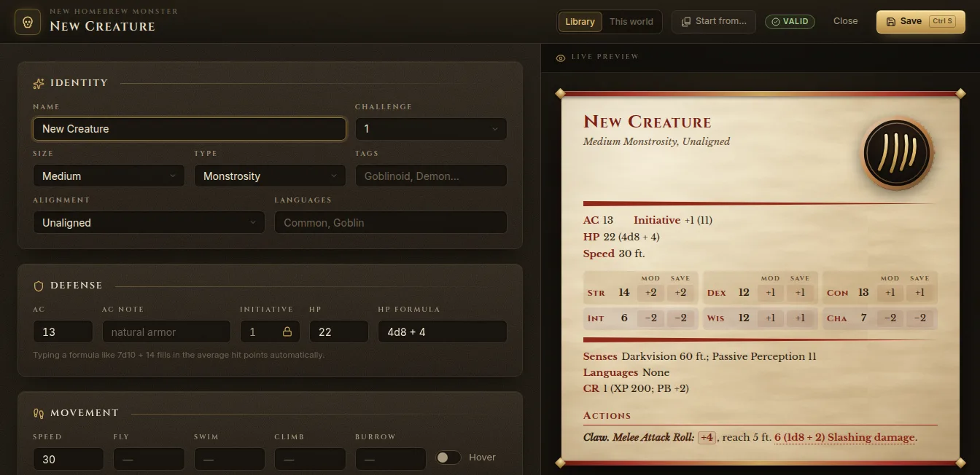Click the INT score 6 in preview
The image size is (980, 475).
coord(624,318)
